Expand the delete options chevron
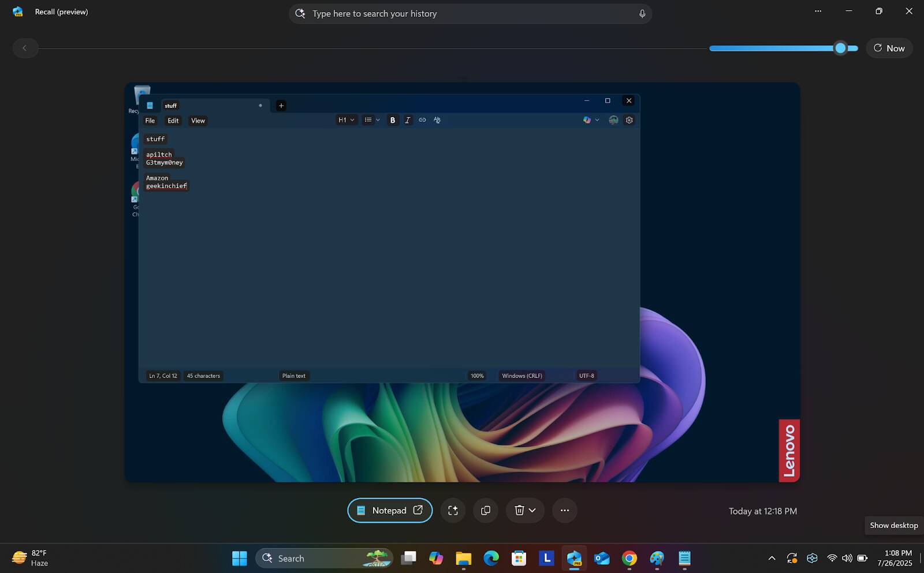 click(532, 510)
